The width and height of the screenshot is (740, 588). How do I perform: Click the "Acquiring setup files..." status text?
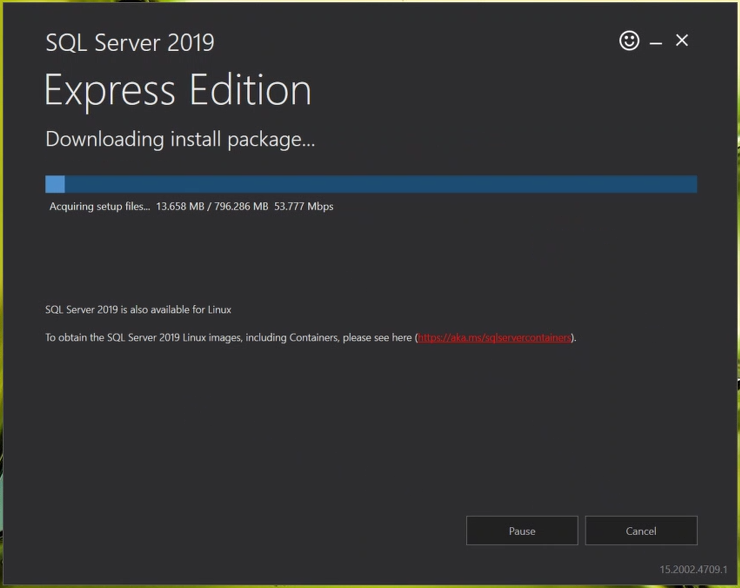tap(100, 206)
